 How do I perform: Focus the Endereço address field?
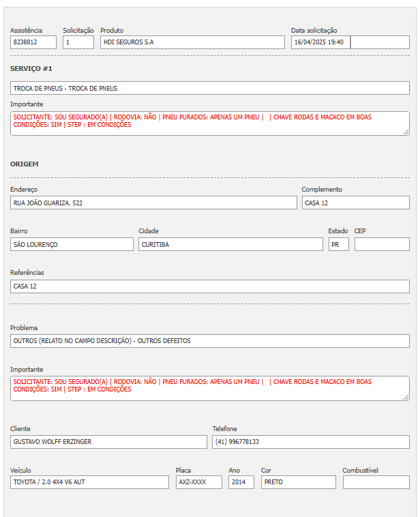coord(153,203)
